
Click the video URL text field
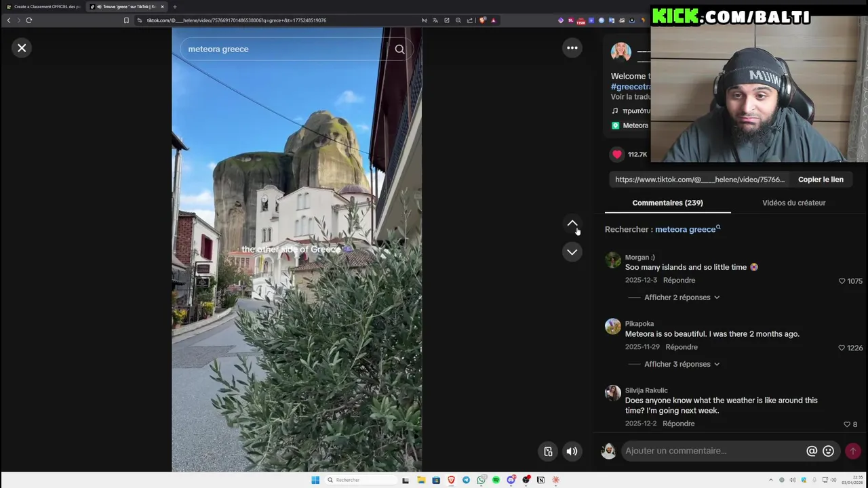700,180
